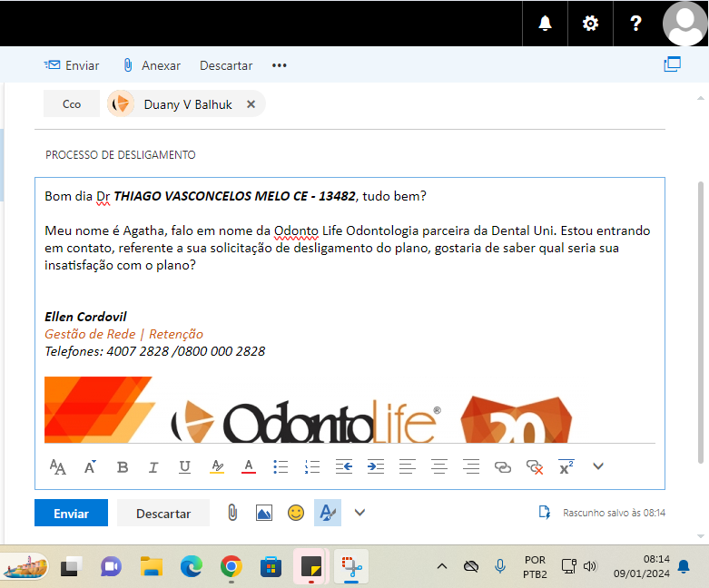Choose text highlight color
Screen dimensions: 709x588
click(x=217, y=466)
